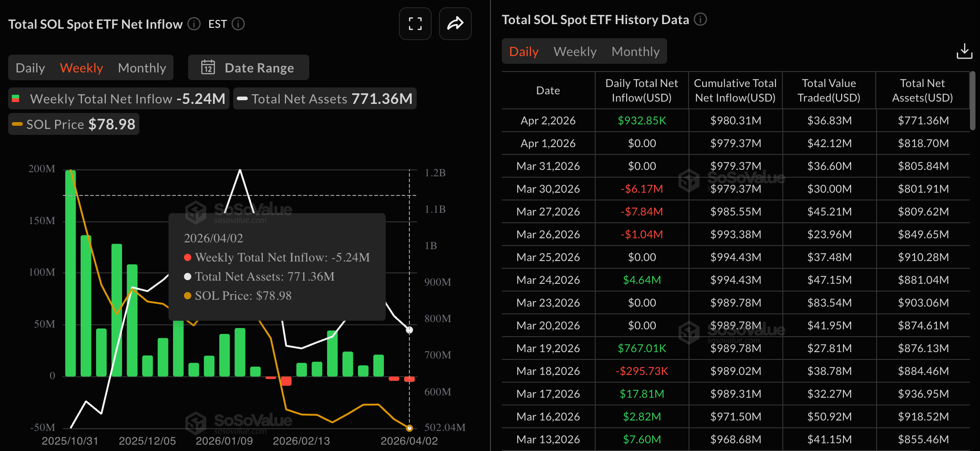The height and width of the screenshot is (451, 980).
Task: Click info icon next to EST
Action: pyautogui.click(x=238, y=24)
